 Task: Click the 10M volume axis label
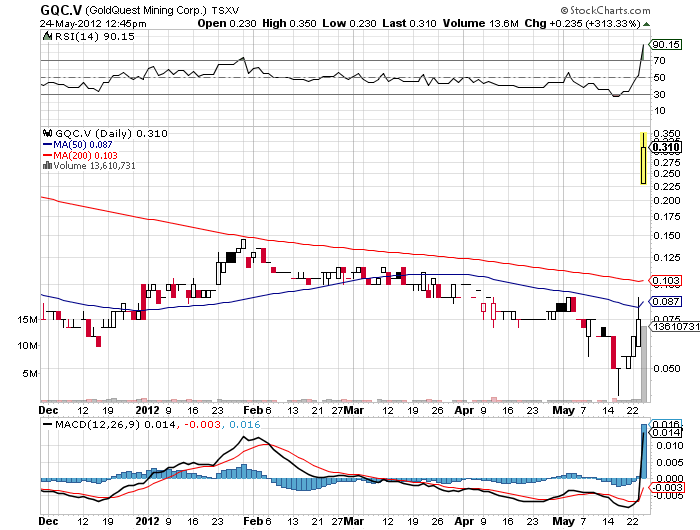coord(27,346)
